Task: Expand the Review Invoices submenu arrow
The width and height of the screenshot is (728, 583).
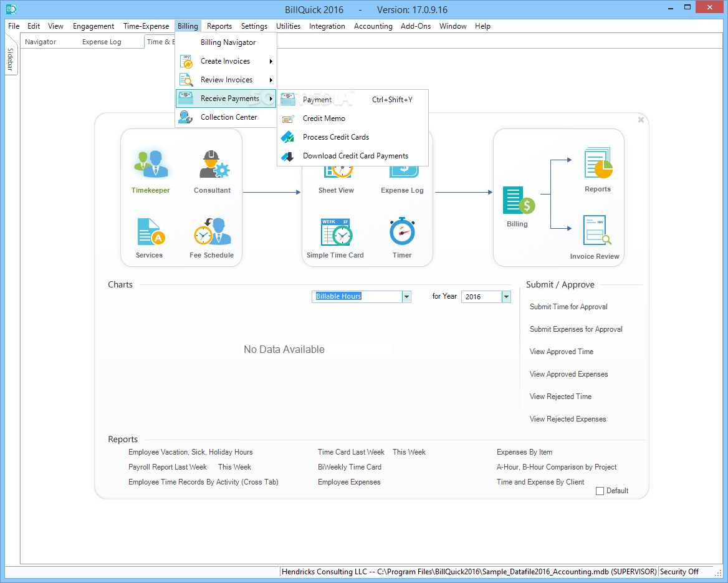Action: point(271,80)
